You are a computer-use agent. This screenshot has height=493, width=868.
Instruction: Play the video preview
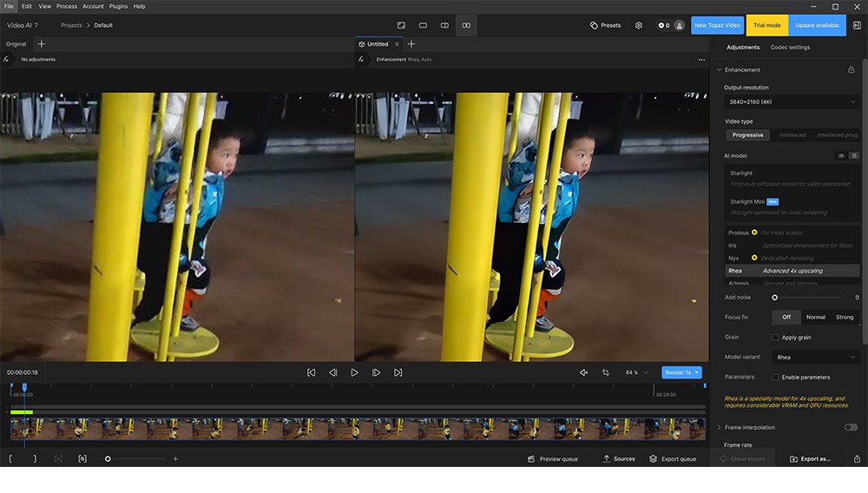tap(354, 372)
